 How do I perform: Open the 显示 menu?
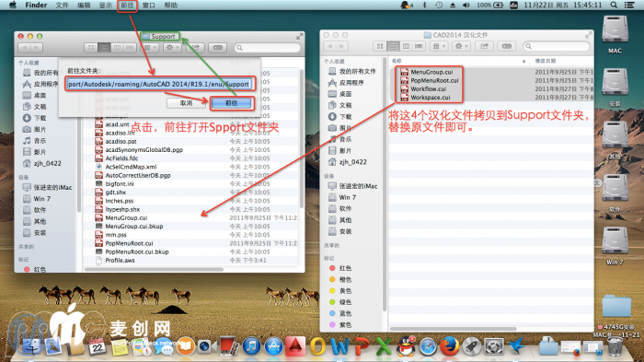pyautogui.click(x=106, y=5)
